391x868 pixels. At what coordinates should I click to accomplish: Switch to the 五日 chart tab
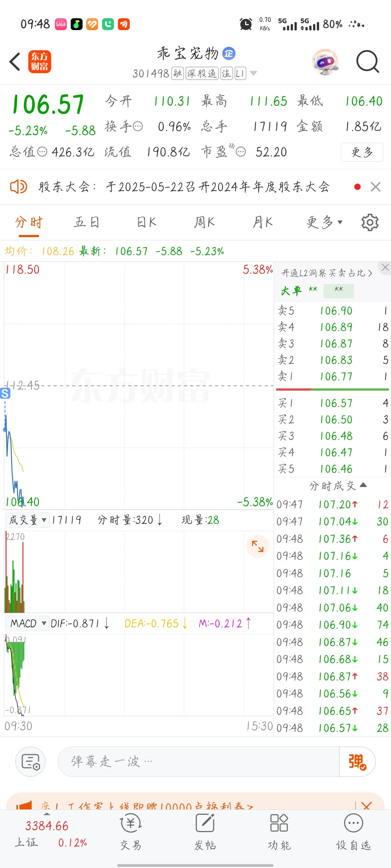(x=87, y=222)
